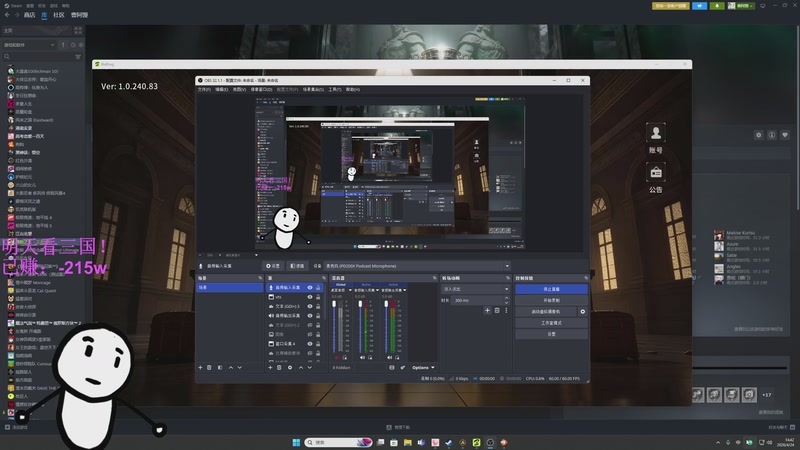Lock the vts source with its lock icon

point(318,297)
